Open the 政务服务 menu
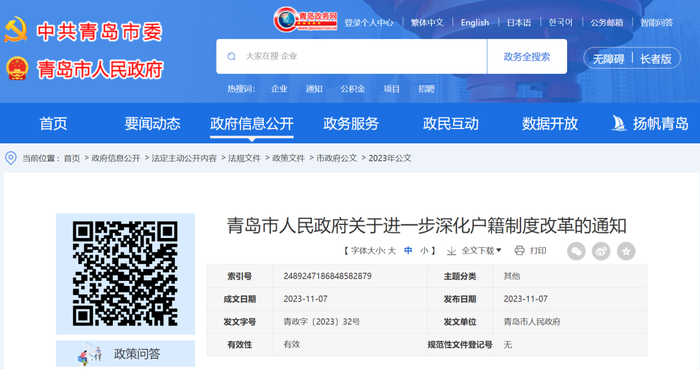The height and width of the screenshot is (369, 700). (351, 124)
